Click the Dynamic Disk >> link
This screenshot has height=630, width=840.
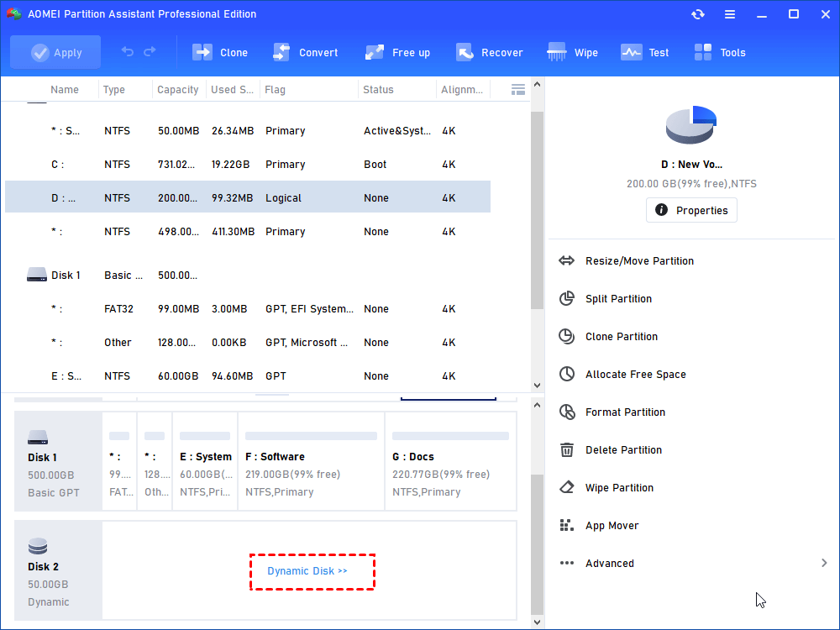tap(307, 571)
